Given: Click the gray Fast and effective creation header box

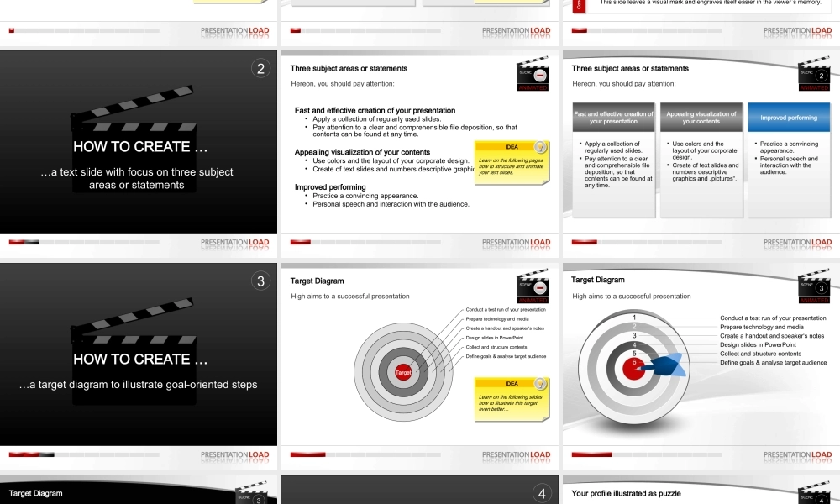Looking at the screenshot, I should click(614, 118).
